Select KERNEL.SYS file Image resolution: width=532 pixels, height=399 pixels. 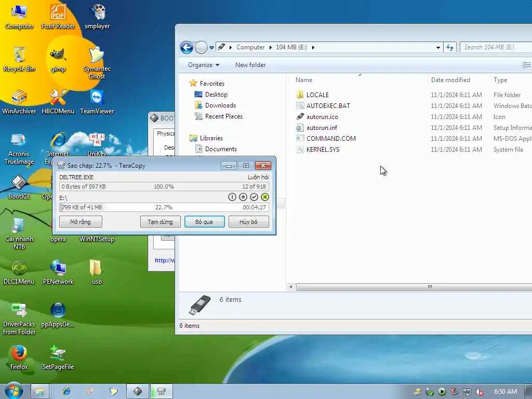[323, 149]
